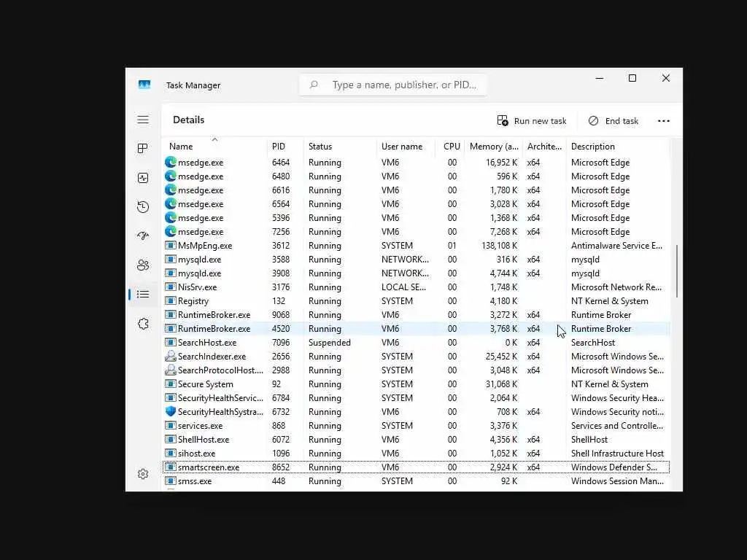The image size is (747, 560).
Task: Sort by the CPU column header
Action: pos(452,146)
